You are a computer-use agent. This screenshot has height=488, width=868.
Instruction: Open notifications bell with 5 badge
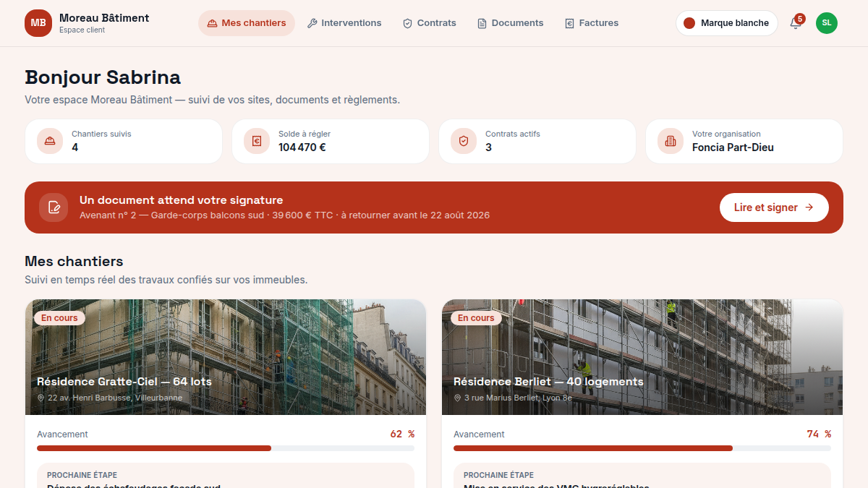point(796,23)
